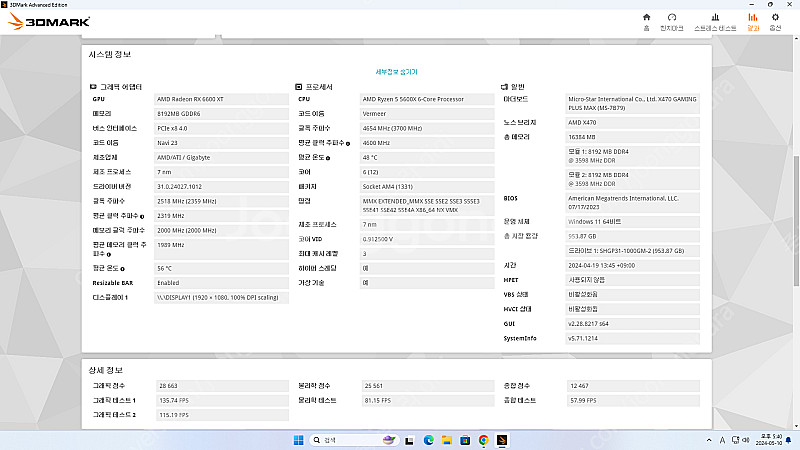
Task: Click the hide details link
Action: (x=396, y=72)
